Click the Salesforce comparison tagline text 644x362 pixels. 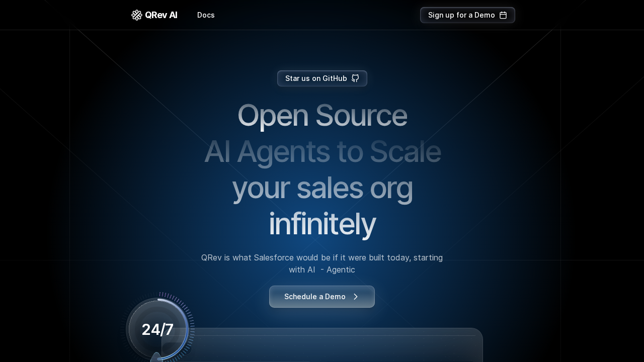click(322, 263)
